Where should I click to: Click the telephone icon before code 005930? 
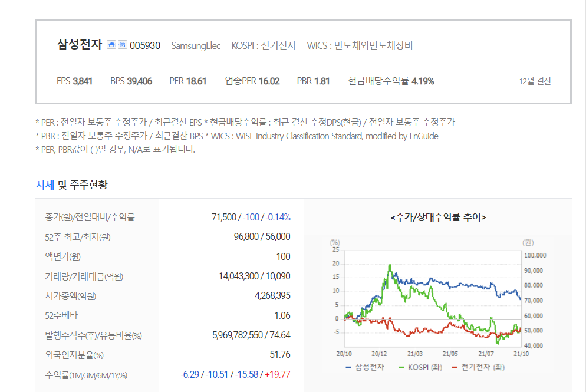tap(123, 45)
